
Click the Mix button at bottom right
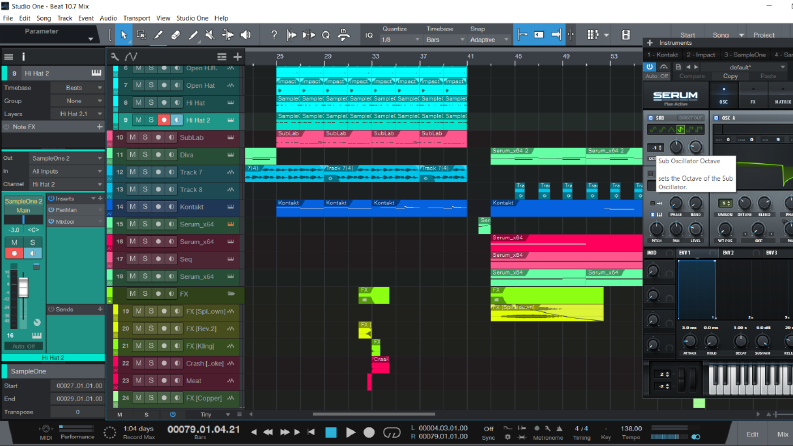(782, 434)
